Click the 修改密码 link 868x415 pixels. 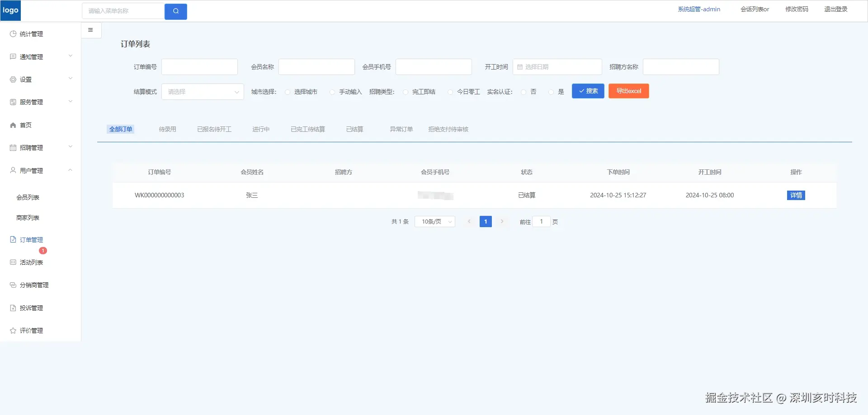[x=797, y=9]
